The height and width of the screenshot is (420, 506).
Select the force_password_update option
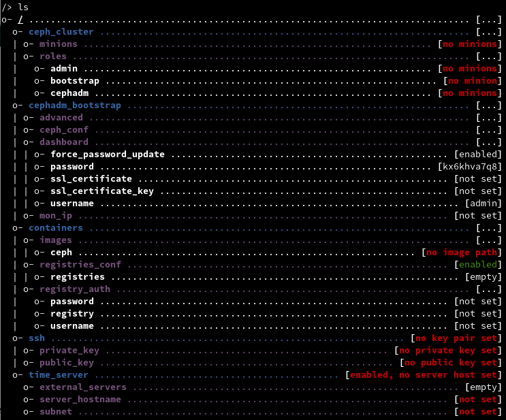click(107, 155)
